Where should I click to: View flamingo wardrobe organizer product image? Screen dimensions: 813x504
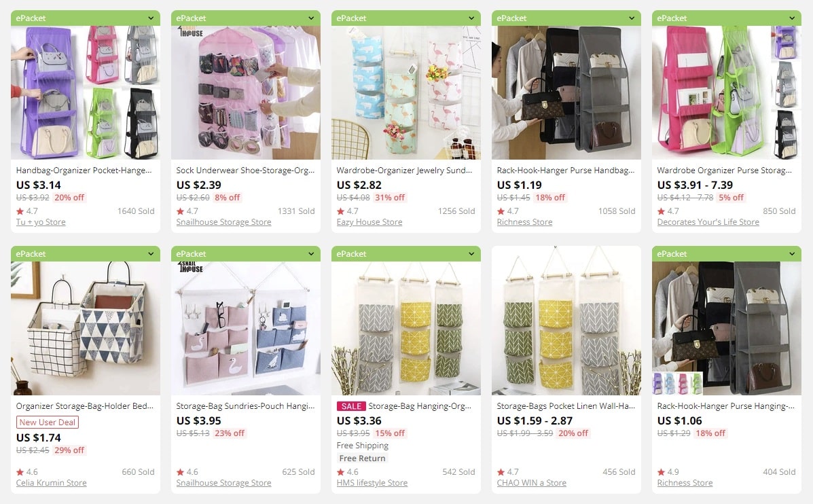coord(406,92)
